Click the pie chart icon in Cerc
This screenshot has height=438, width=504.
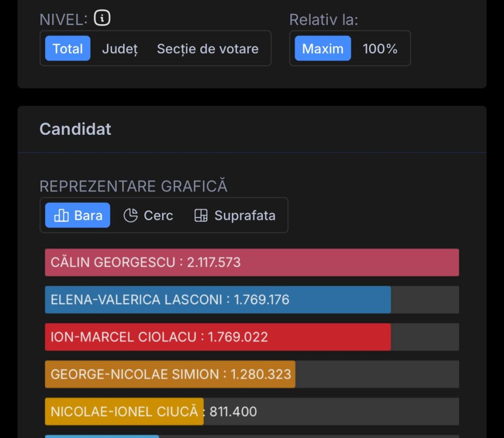click(x=130, y=216)
